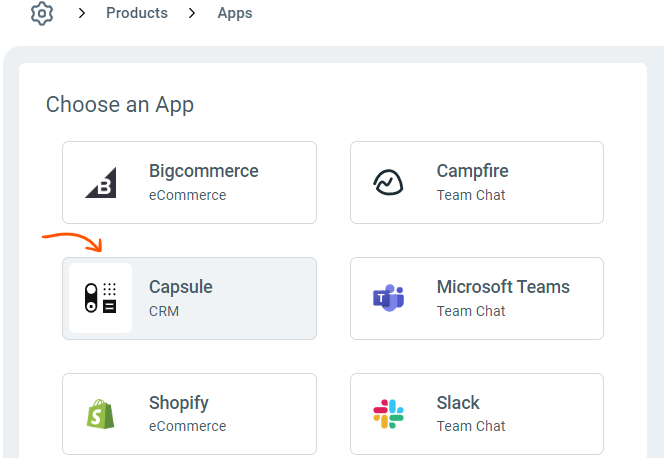Click the Bigcommerce logo icon
The height and width of the screenshot is (460, 665).
point(100,183)
